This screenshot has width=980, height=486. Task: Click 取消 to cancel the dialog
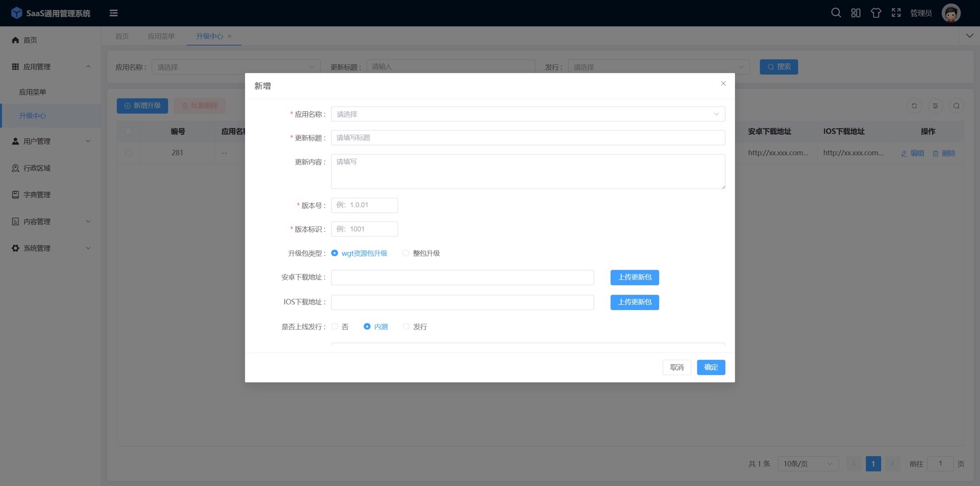677,368
